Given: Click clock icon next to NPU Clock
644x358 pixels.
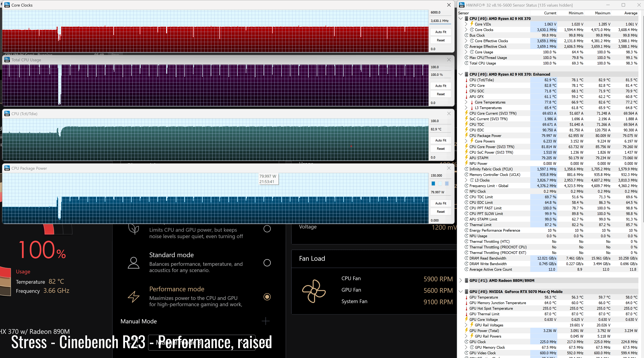Looking at the screenshot, I should pos(467,191).
